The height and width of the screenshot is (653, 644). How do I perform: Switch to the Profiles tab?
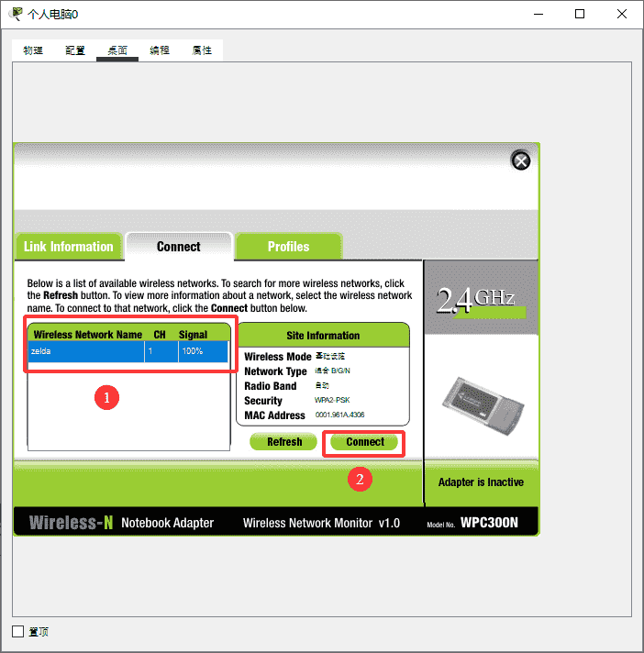(288, 247)
